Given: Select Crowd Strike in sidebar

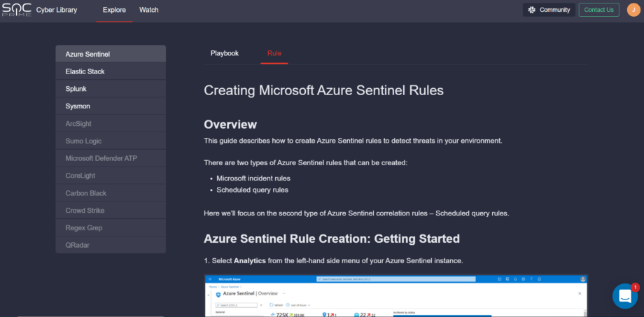Looking at the screenshot, I should [x=111, y=210].
